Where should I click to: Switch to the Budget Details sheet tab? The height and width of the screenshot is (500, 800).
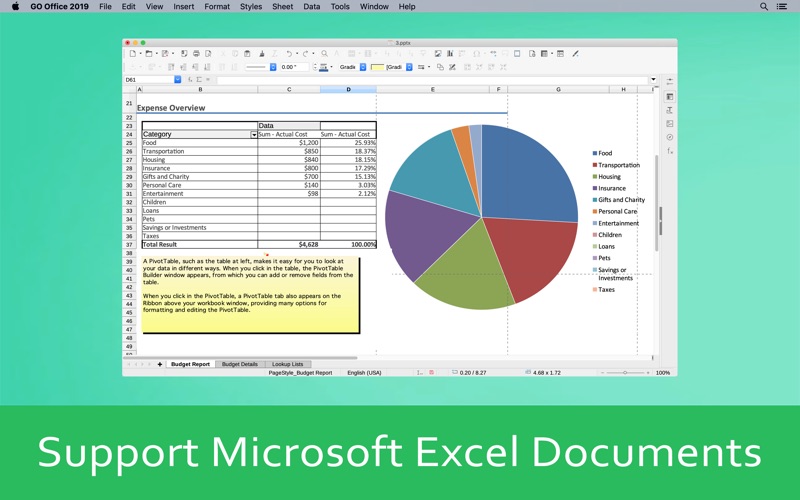coord(240,364)
